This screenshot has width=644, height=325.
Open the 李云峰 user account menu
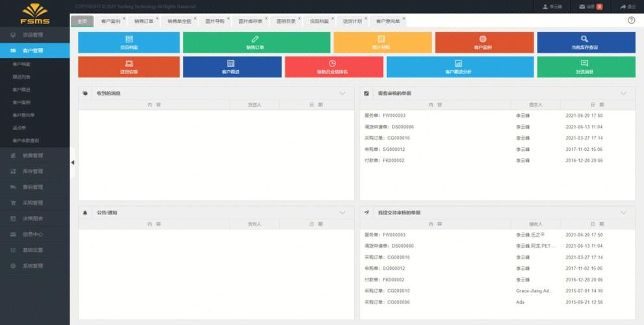click(552, 6)
